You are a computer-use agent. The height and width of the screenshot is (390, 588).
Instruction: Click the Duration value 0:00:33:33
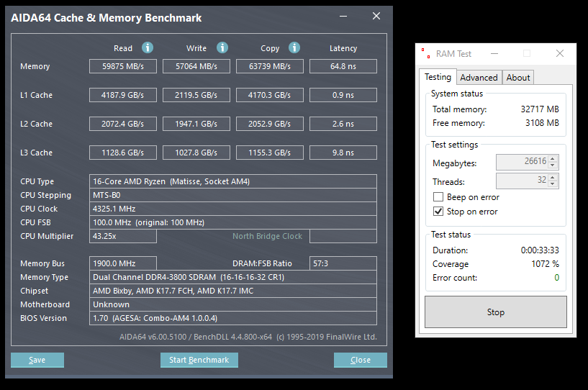[540, 250]
